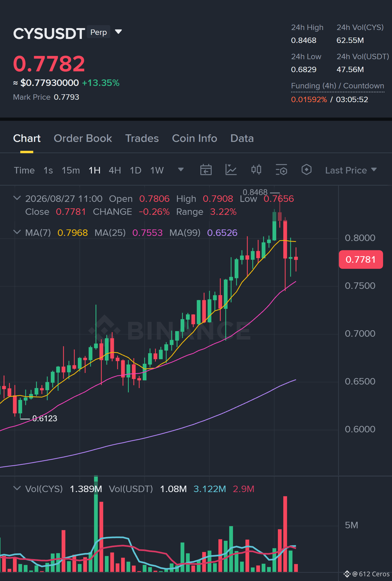Collapse the MA indicator legend chevron
392x581 pixels.
coord(17,232)
